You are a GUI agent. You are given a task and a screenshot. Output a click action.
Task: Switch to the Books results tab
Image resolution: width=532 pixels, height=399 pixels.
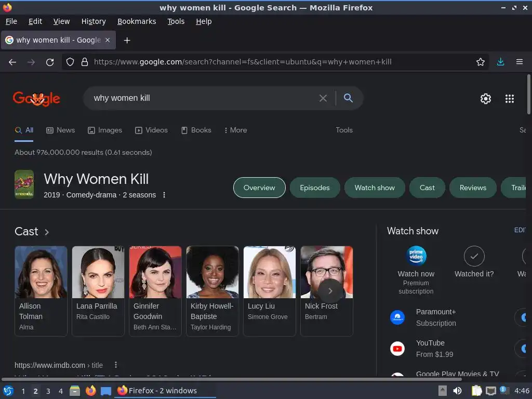(196, 130)
